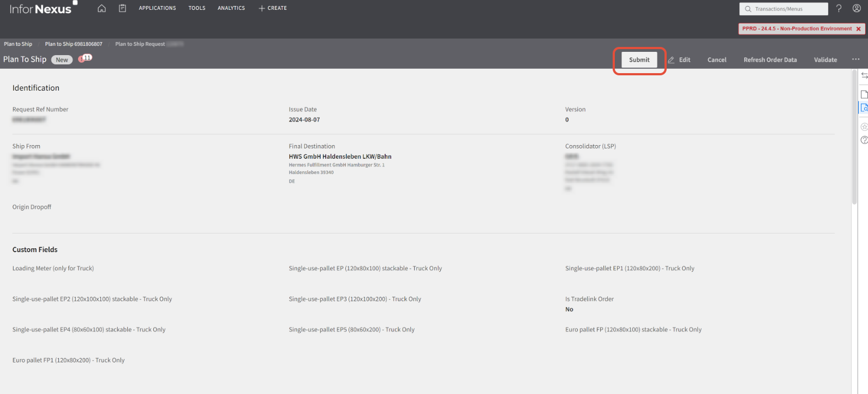Click HWS GmbH Haldensleben LKW/Bahn destination

pos(340,157)
